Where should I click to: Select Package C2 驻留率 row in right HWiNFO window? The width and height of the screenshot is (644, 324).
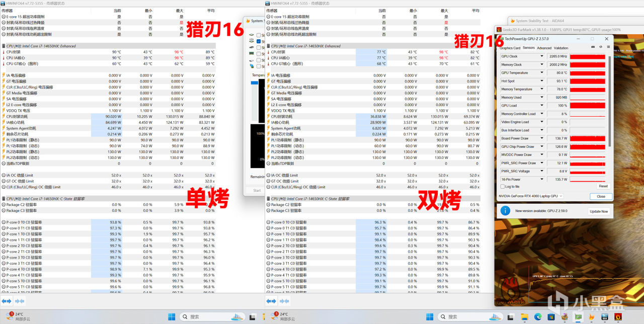pyautogui.click(x=373, y=205)
